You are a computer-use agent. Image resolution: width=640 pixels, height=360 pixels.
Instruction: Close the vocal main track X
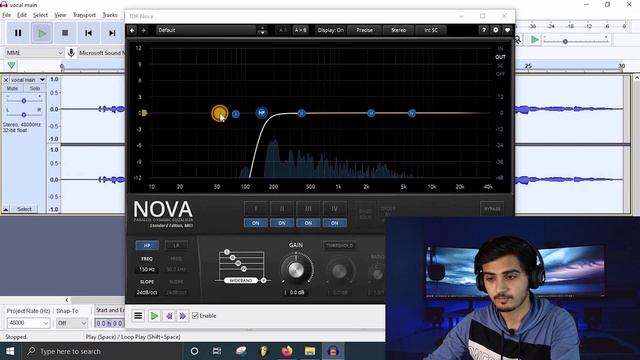(6, 80)
